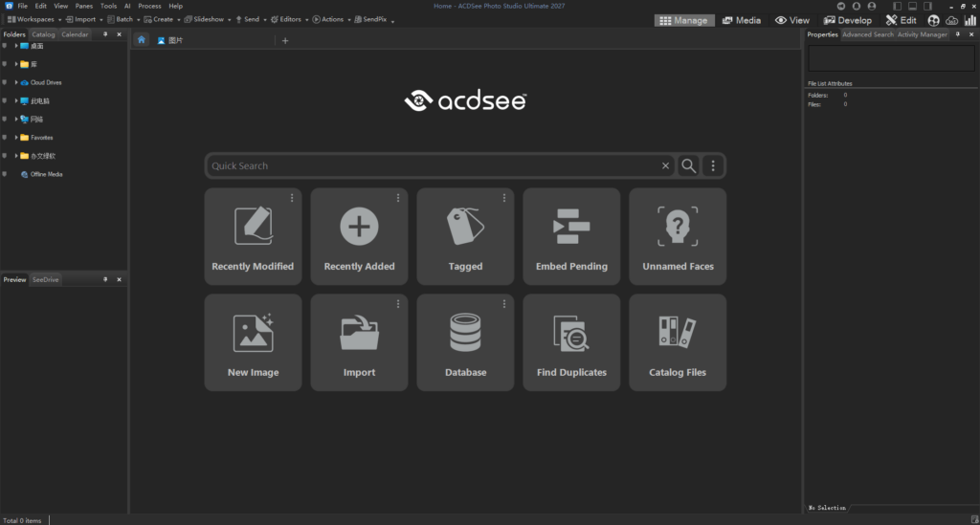Toggle easy-select marker for 此电脑
The height and width of the screenshot is (525, 980).
5,100
